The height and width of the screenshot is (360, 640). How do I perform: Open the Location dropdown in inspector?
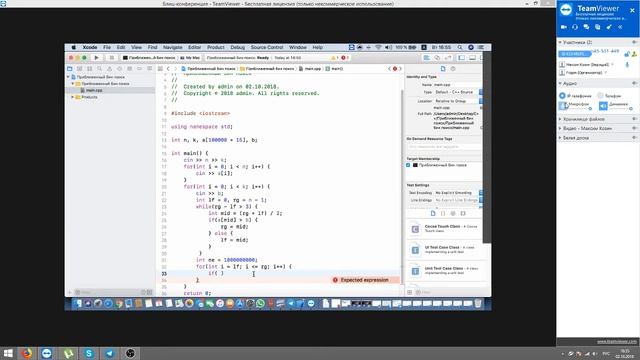[458, 101]
